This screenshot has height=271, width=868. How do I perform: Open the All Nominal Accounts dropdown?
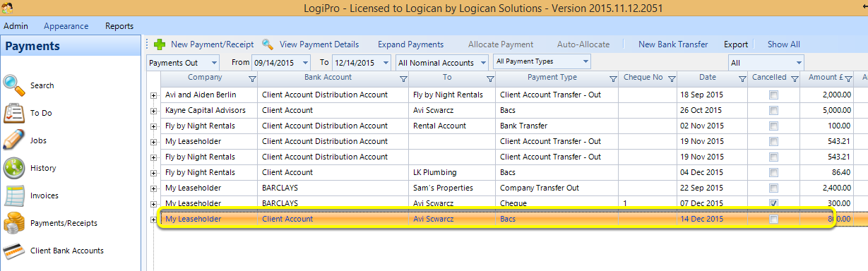[x=482, y=63]
